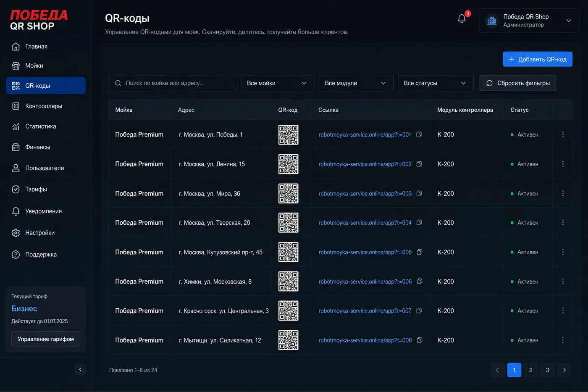The image size is (588, 392).
Task: Open Пользователи in the sidebar
Action: coord(46,168)
